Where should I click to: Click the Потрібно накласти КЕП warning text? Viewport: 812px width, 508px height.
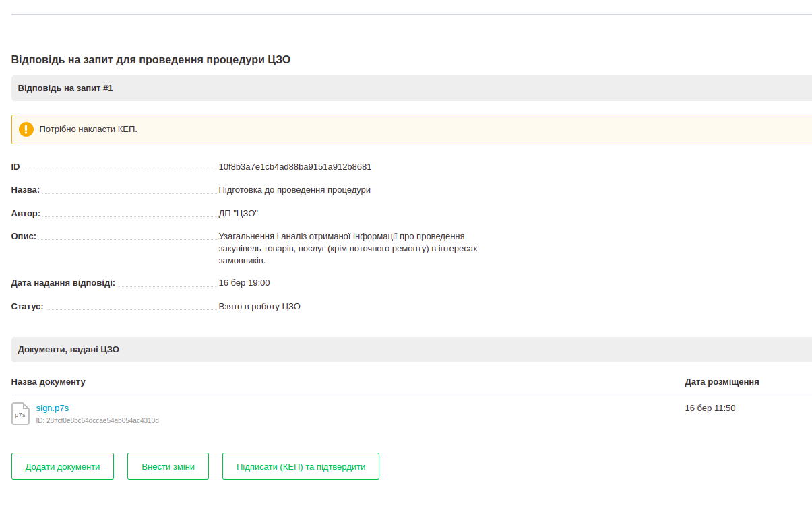[x=88, y=129]
